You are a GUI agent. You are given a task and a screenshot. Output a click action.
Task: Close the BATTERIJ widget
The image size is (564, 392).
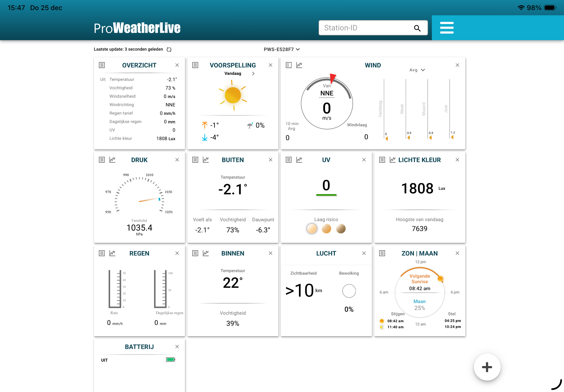coord(177,347)
